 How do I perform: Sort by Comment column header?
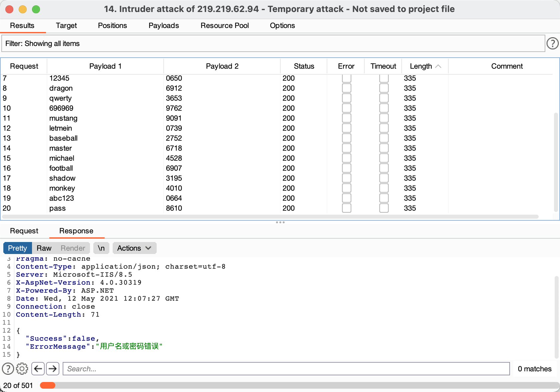click(507, 66)
